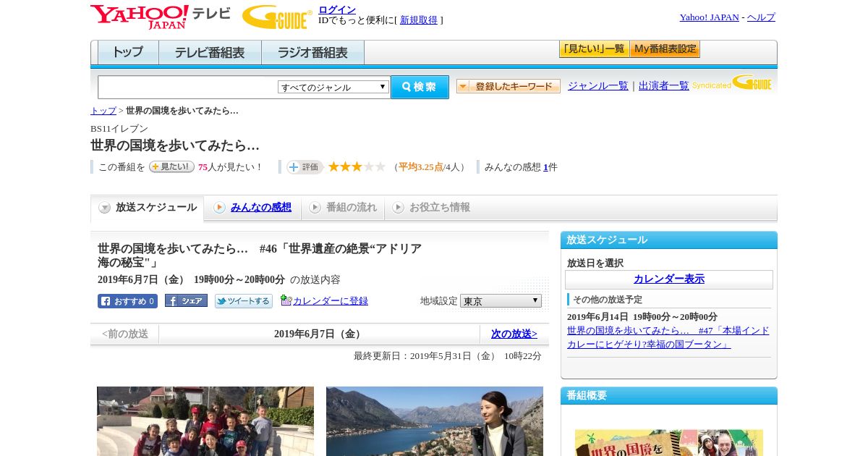This screenshot has width=868, height=456.
Task: Go to Yahoo! JAPAN home link
Action: (x=709, y=17)
